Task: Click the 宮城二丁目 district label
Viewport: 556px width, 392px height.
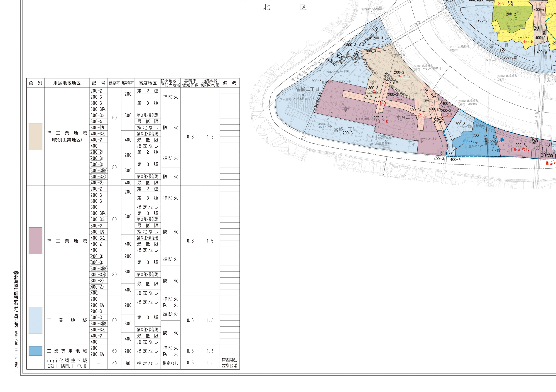Action: [307, 89]
